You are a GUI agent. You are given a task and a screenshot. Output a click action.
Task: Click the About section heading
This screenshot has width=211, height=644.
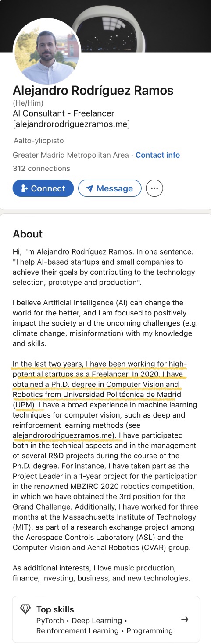[x=28, y=234]
